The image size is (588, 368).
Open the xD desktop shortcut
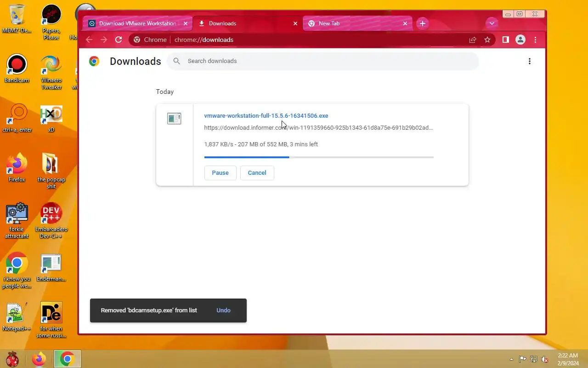pyautogui.click(x=51, y=119)
